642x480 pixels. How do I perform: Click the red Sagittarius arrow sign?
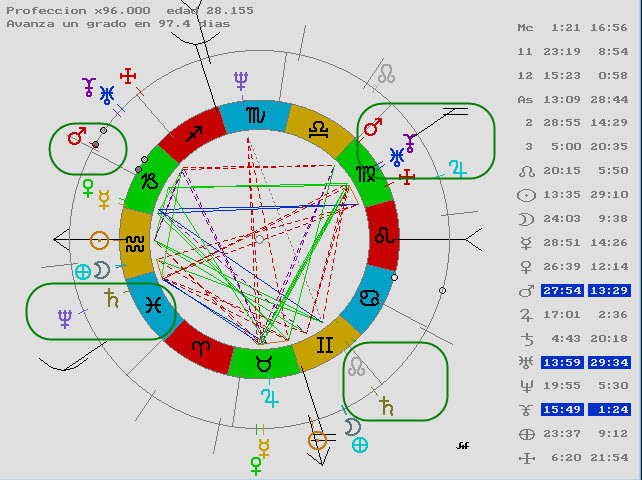click(x=194, y=134)
